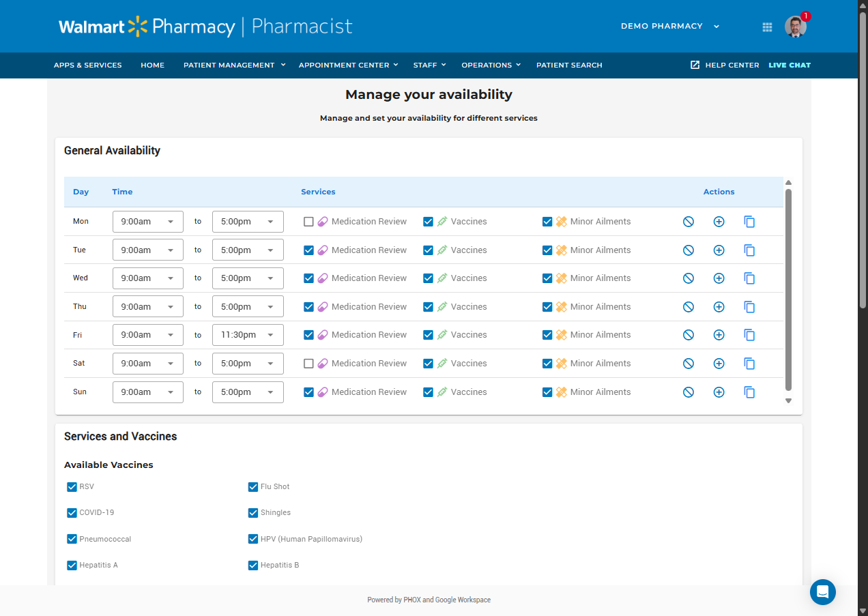Open the chat bubble widget
868x616 pixels.
click(823, 591)
